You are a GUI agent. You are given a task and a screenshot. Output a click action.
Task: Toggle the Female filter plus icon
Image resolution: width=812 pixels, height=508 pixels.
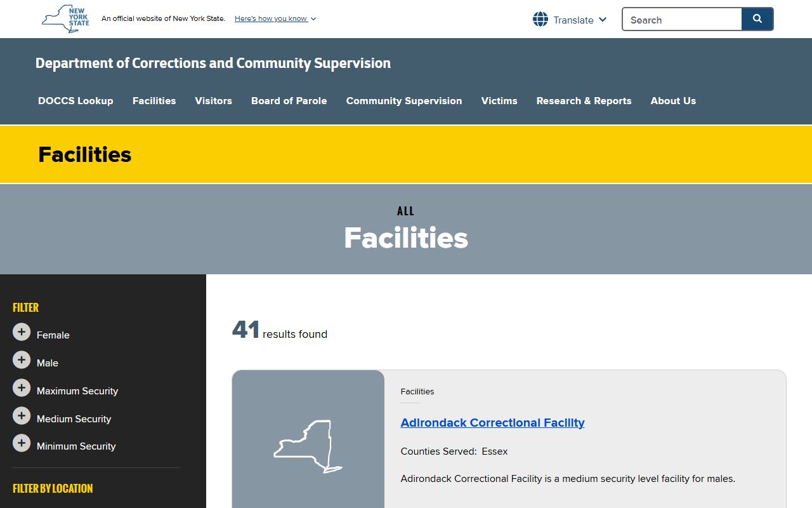click(22, 332)
